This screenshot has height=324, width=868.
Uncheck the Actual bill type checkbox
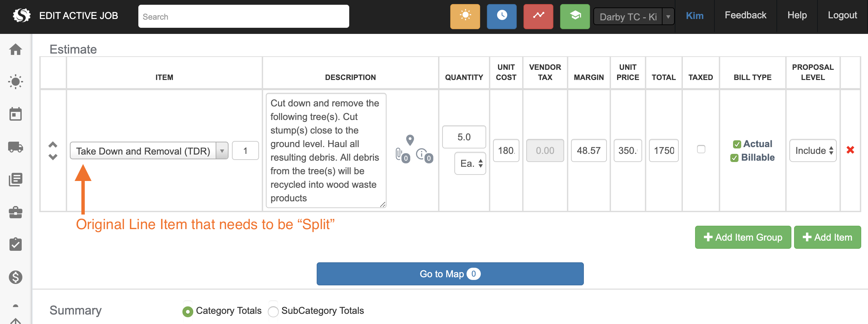[737, 144]
